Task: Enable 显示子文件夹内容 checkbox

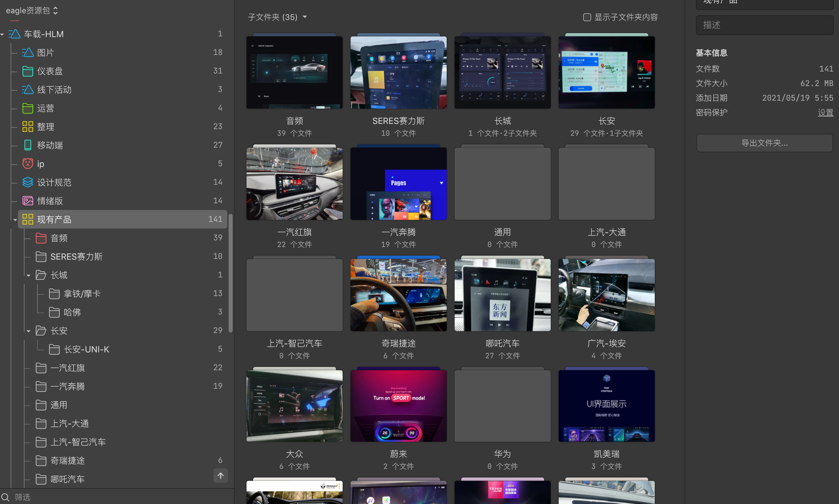Action: pyautogui.click(x=587, y=17)
